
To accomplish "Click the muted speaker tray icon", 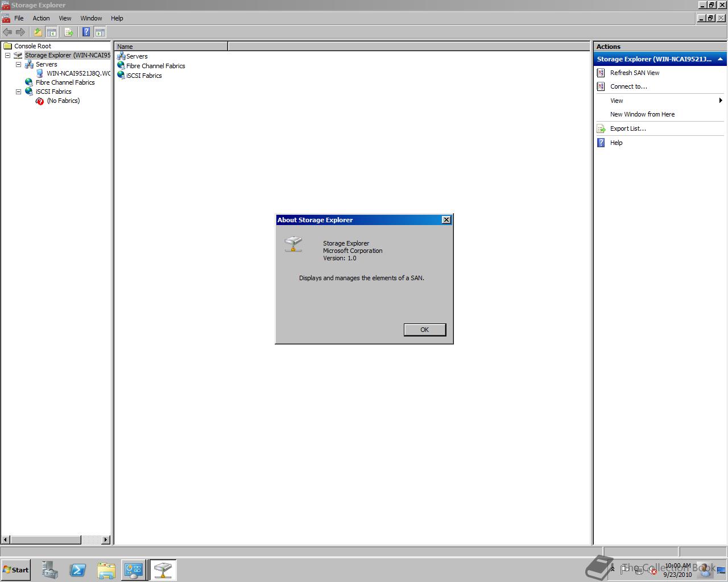I will (652, 570).
